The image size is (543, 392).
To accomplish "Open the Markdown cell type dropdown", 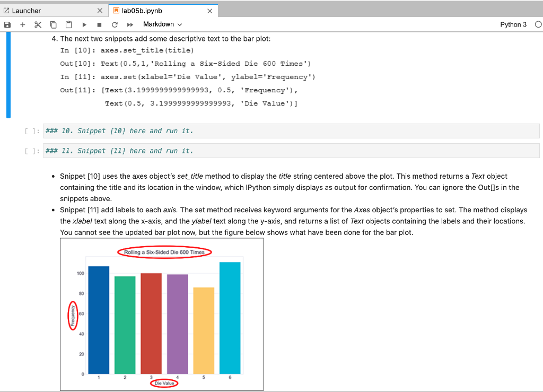I will (x=159, y=24).
